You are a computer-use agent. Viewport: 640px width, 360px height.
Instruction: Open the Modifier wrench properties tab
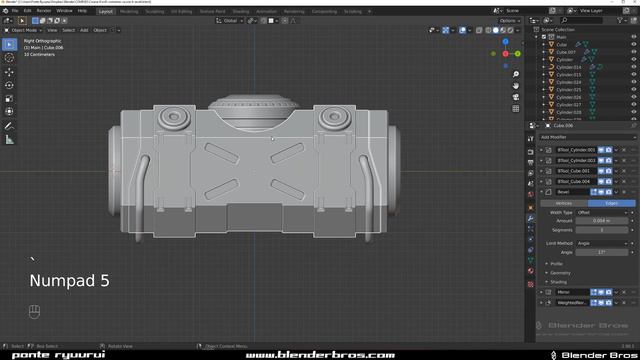pyautogui.click(x=531, y=218)
